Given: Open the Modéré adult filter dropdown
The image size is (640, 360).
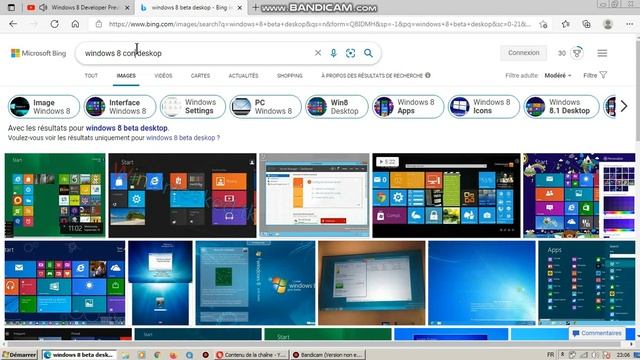Looking at the screenshot, I should click(x=558, y=76).
